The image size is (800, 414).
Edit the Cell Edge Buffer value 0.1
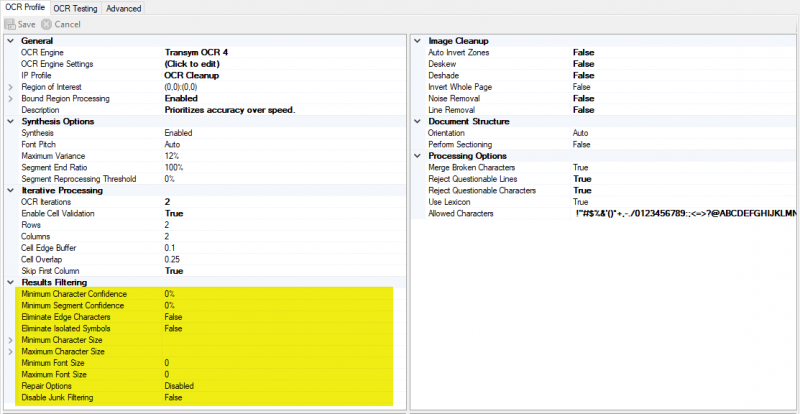(169, 248)
